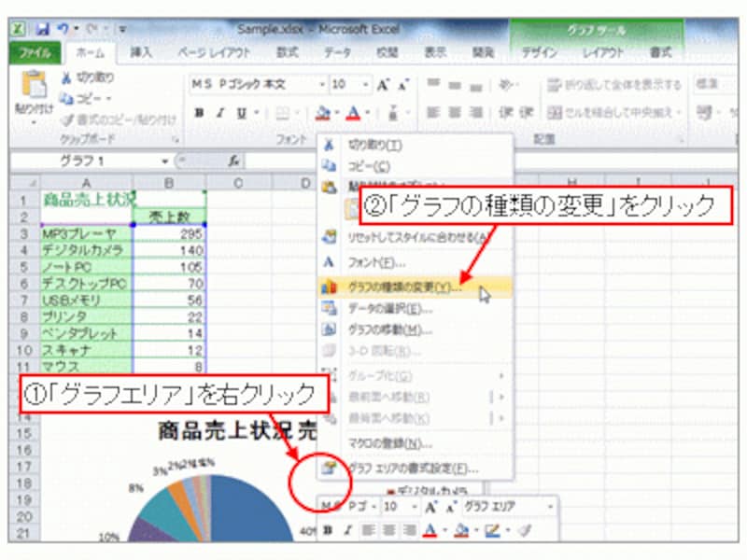Screen dimensions: 747x560
Task: Switch to the データ ribbon tab
Action: pos(337,52)
